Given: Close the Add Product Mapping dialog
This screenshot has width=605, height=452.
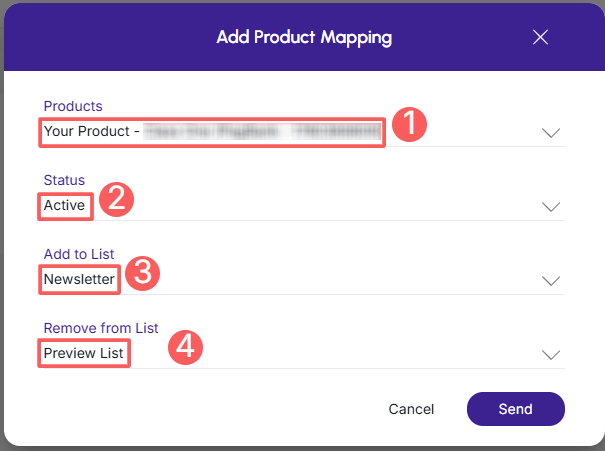Looking at the screenshot, I should [540, 37].
